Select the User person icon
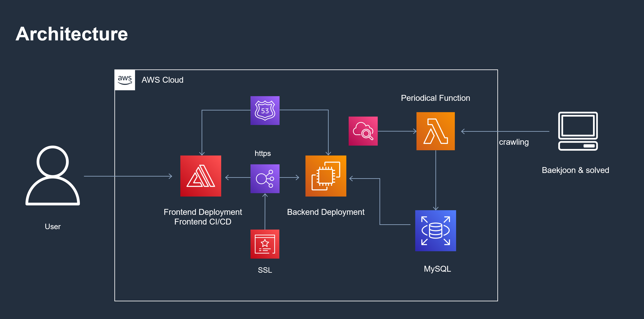Image resolution: width=644 pixels, height=319 pixels. click(x=53, y=176)
